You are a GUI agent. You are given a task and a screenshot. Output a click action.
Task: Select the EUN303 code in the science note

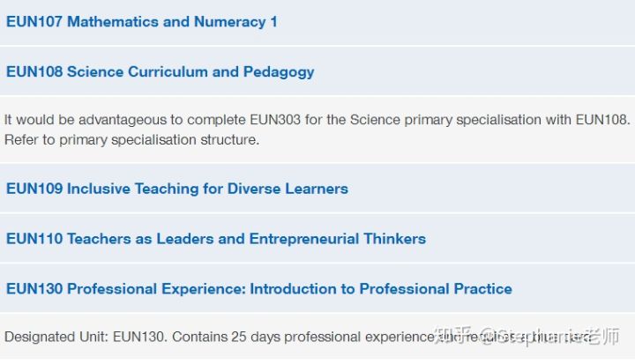pyautogui.click(x=275, y=120)
